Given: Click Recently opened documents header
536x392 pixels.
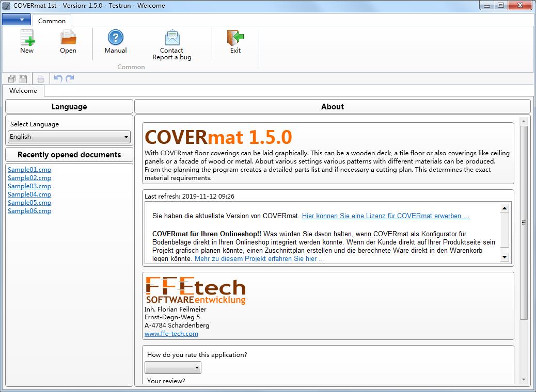Looking at the screenshot, I should tap(69, 155).
